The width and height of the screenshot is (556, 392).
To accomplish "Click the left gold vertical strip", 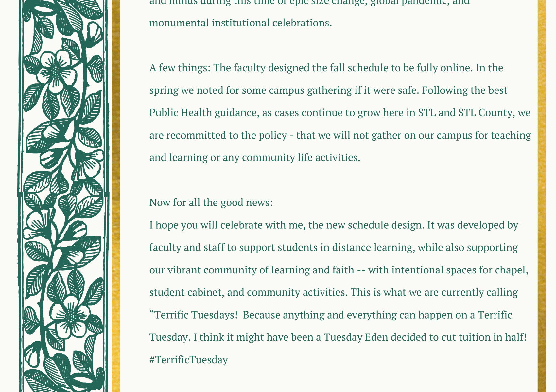I will click(x=116, y=196).
